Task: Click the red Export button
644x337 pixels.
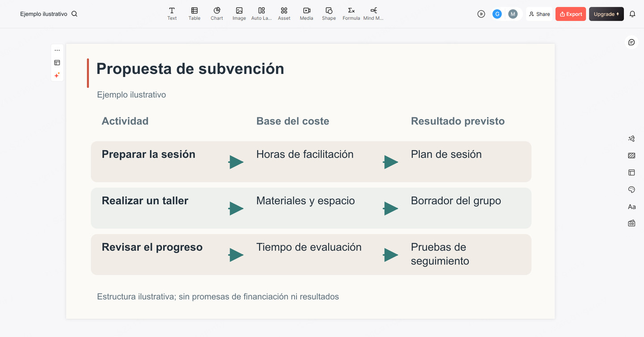Action: click(x=571, y=14)
